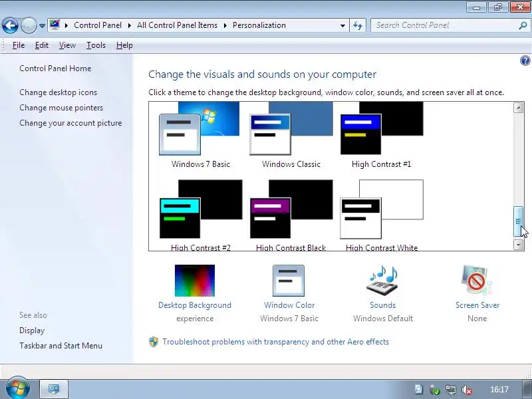Expand the arrow after Control Panel breadcrumb
Viewport: 532px width, 399px height.
click(x=130, y=25)
